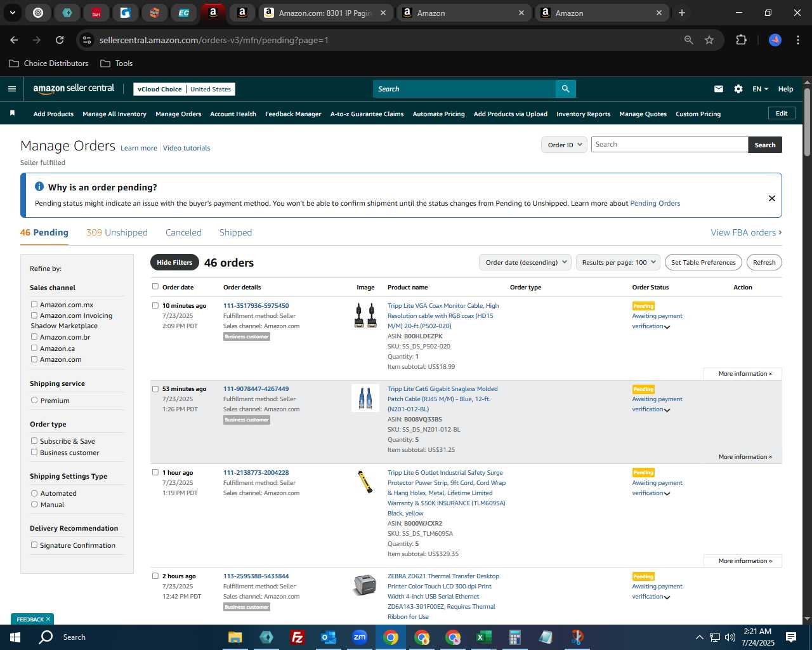Open the messages envelope icon
Viewport: 812px width, 650px height.
point(719,89)
